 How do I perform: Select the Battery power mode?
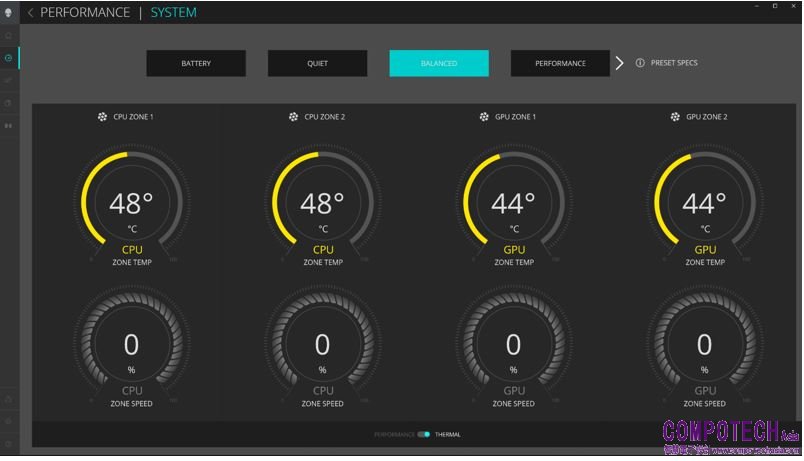click(x=196, y=63)
